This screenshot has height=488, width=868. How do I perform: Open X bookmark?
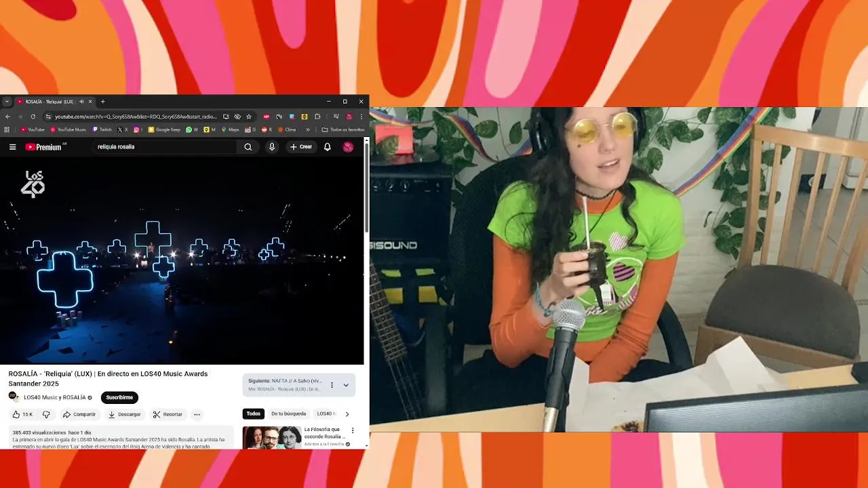click(x=122, y=129)
